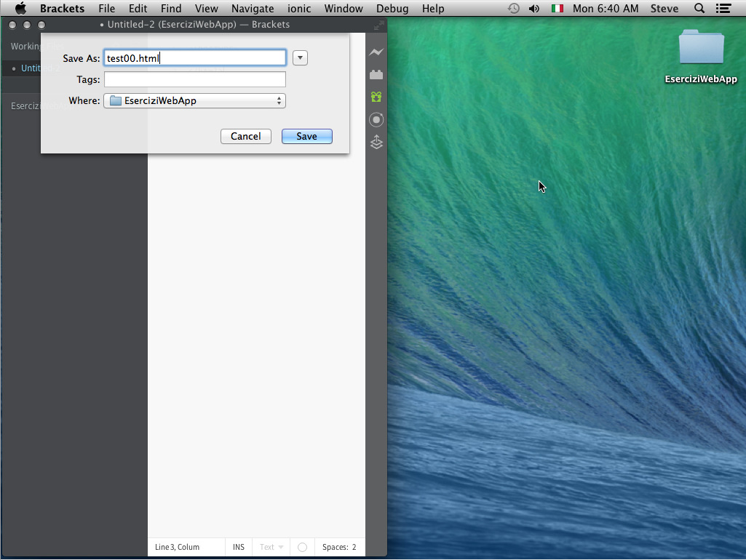Open the Brackets application menu

[62, 8]
